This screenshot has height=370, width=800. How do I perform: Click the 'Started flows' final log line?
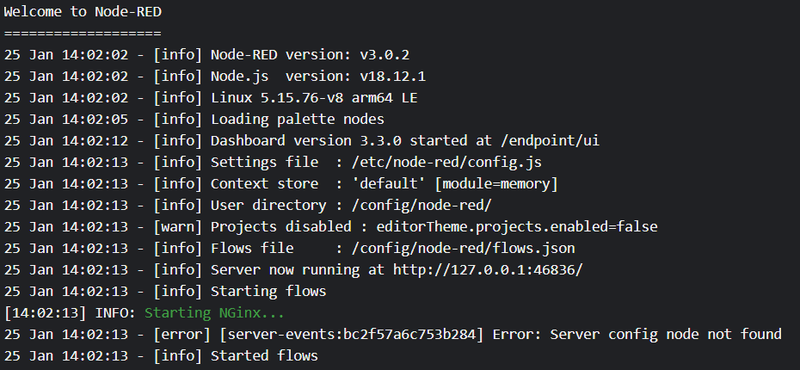(x=161, y=356)
